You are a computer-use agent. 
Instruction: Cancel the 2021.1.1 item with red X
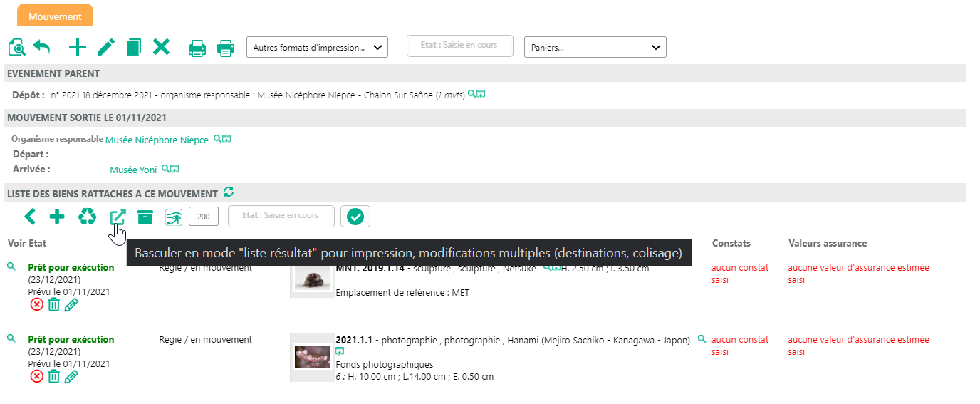[x=37, y=376]
